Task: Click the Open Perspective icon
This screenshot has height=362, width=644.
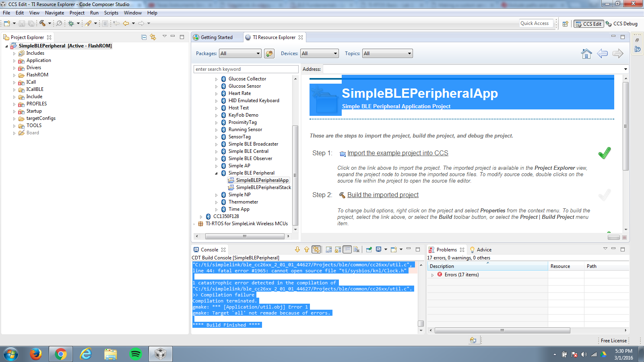Action: [565, 24]
